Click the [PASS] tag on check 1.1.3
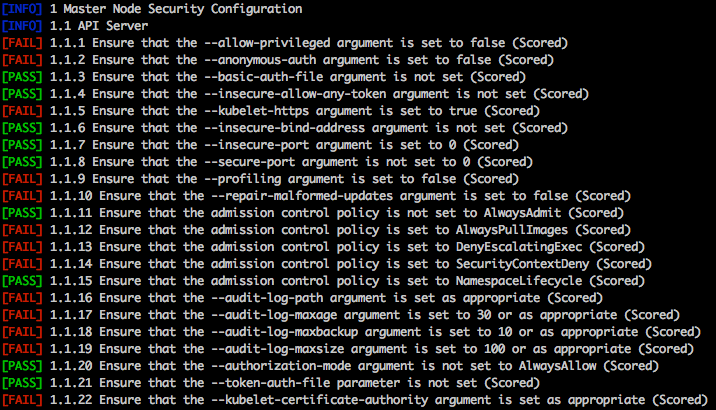 point(22,76)
